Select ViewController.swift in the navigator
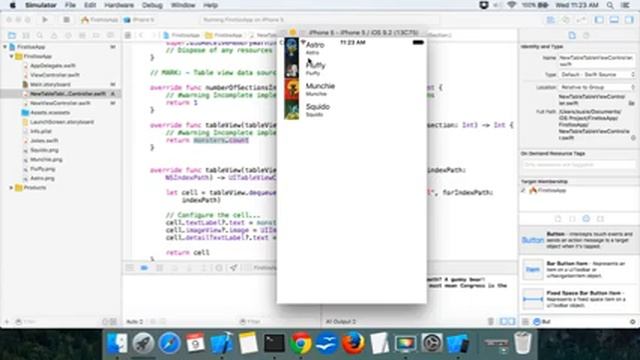 click(54, 75)
